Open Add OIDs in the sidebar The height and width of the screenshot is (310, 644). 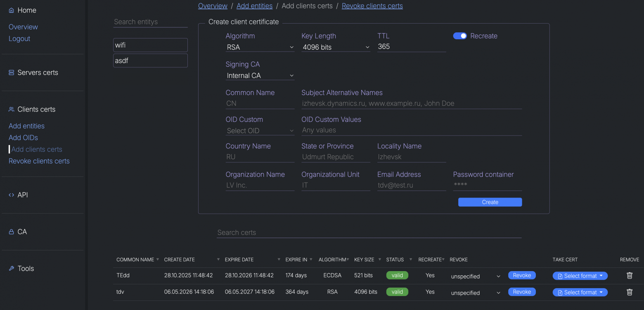(23, 138)
